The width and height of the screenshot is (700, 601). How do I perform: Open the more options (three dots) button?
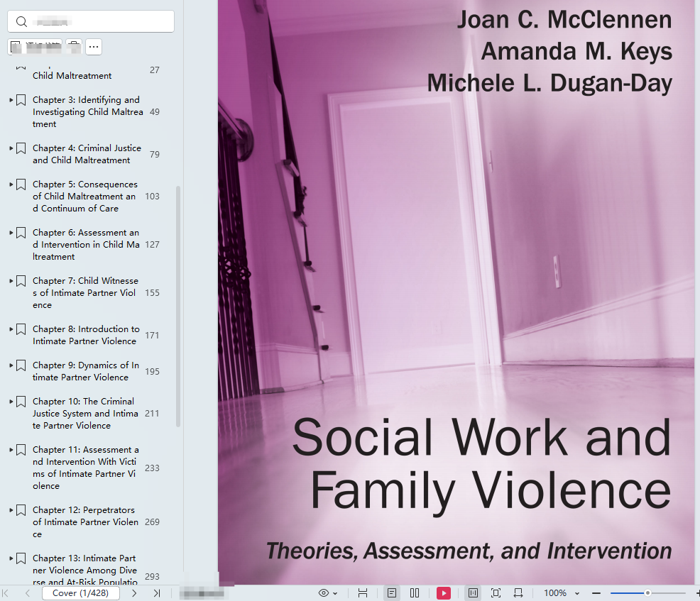[94, 47]
